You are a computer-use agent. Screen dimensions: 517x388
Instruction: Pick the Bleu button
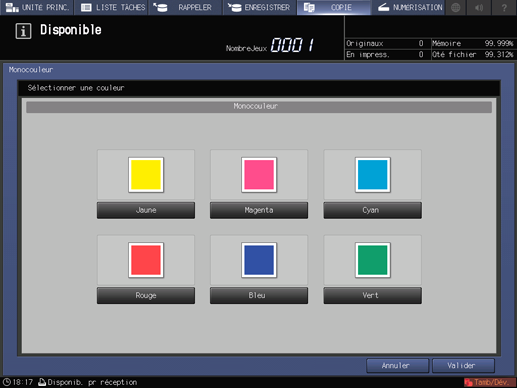coord(259,296)
